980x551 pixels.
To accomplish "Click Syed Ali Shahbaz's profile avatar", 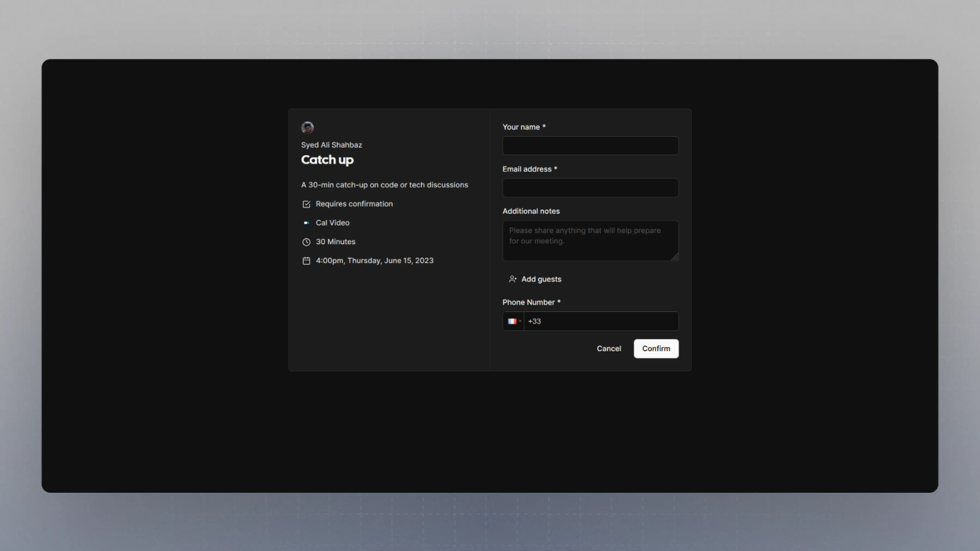I will click(307, 127).
